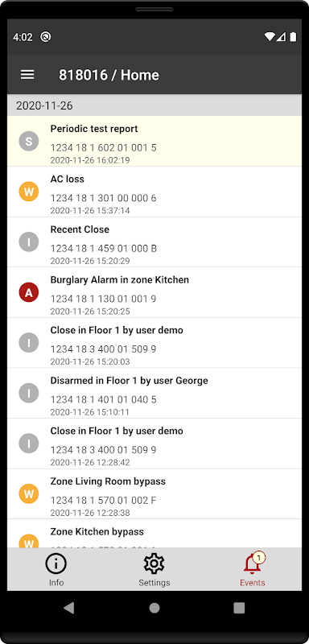Tap the notification badge on Events bell
The width and height of the screenshot is (309, 644).
pos(258,558)
